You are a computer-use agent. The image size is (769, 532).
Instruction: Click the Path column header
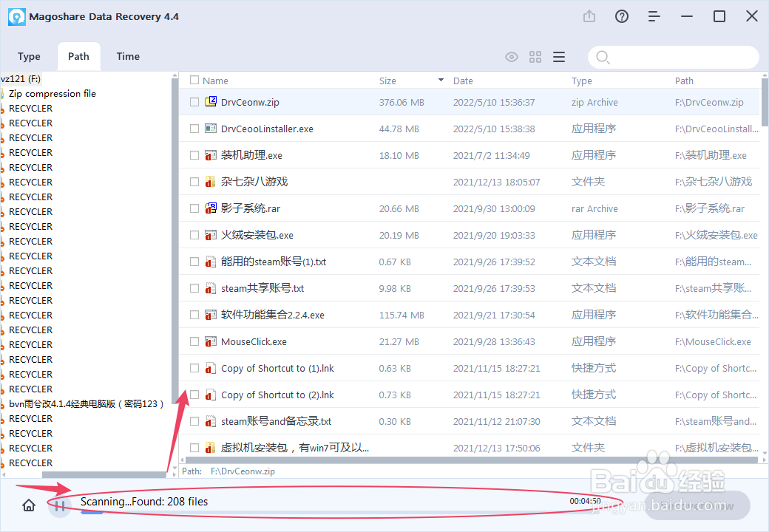(684, 81)
